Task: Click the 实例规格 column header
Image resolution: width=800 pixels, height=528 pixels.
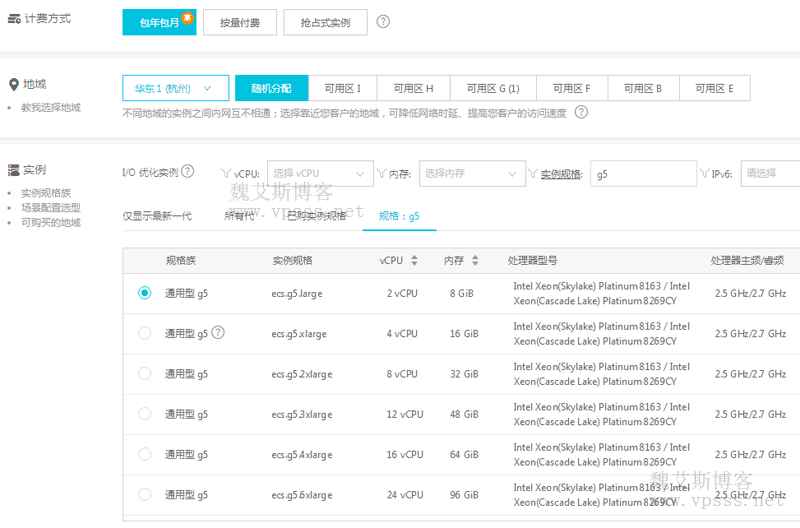Action: click(292, 260)
